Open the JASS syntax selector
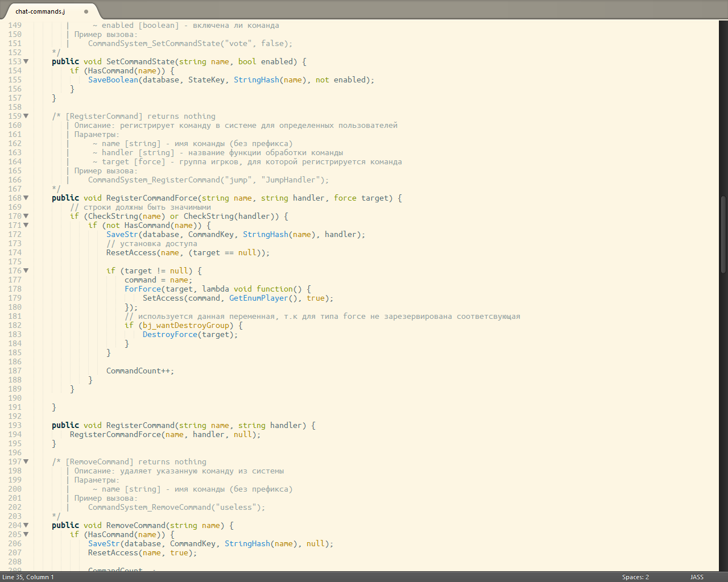The image size is (728, 582). 697,577
